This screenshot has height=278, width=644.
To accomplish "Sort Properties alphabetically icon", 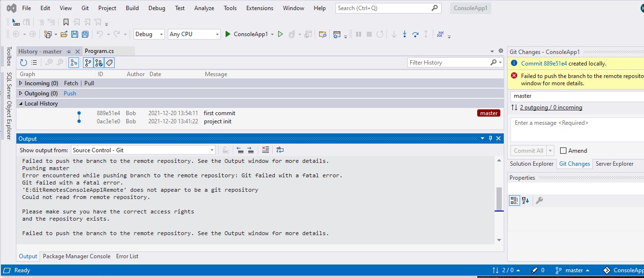I will (525, 200).
